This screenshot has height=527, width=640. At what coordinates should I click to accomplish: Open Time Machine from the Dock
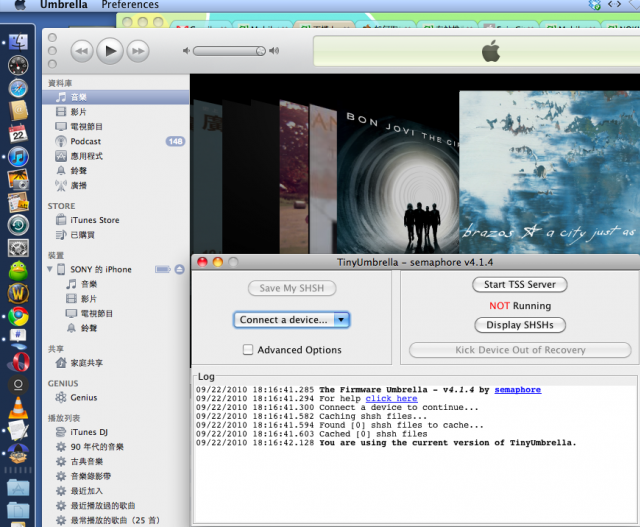tap(18, 225)
